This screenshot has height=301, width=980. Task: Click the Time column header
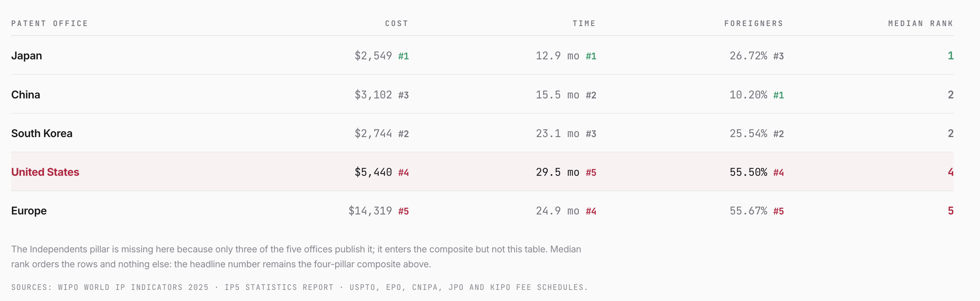coord(584,23)
